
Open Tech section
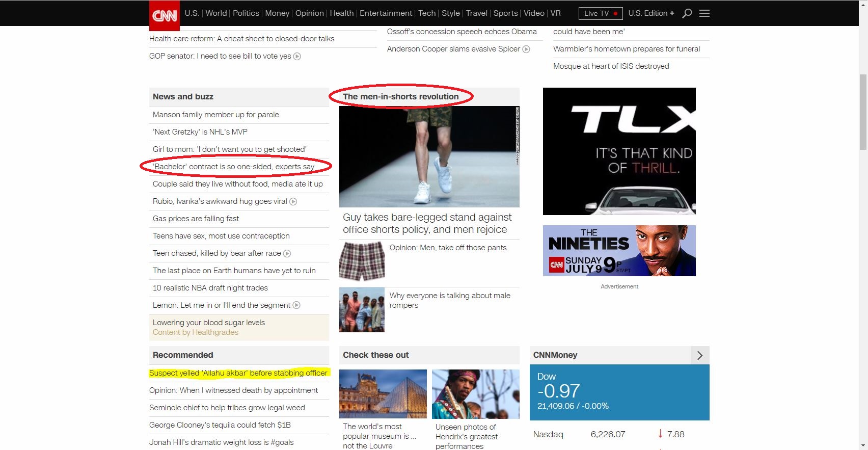[427, 13]
